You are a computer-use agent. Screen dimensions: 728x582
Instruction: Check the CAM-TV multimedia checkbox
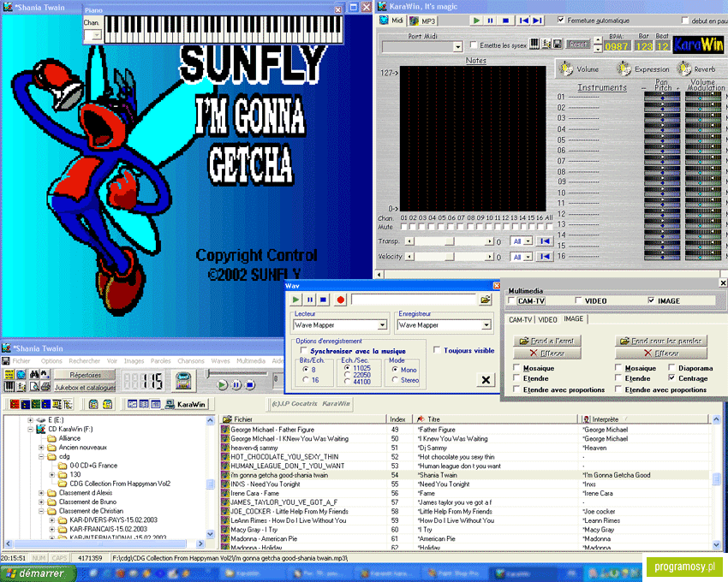tap(511, 300)
